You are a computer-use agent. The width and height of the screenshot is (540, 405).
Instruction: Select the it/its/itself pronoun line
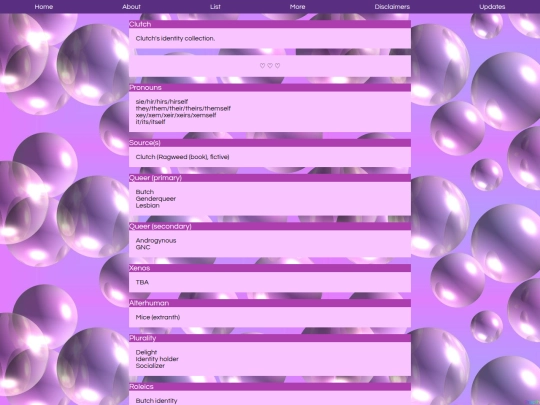150,122
